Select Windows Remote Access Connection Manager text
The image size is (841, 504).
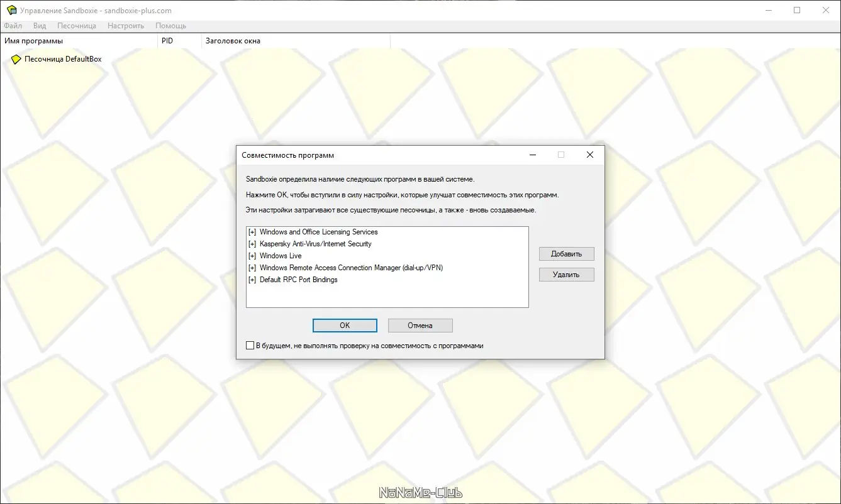[352, 268]
